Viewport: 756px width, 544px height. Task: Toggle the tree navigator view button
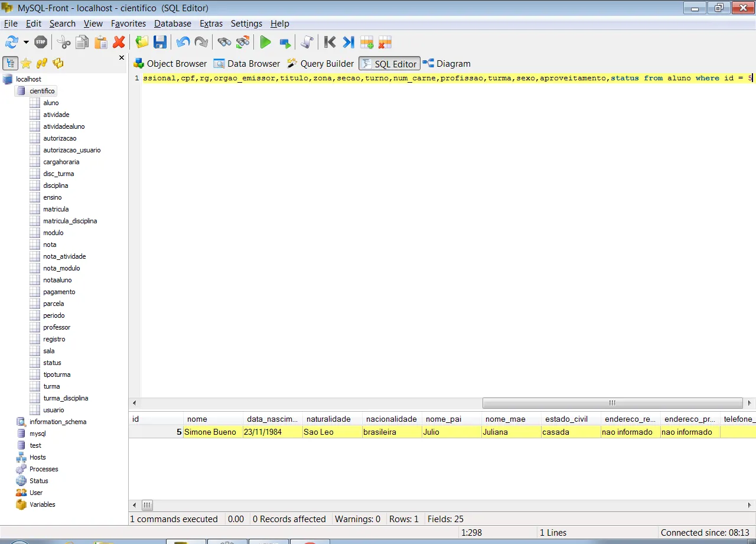(x=10, y=63)
